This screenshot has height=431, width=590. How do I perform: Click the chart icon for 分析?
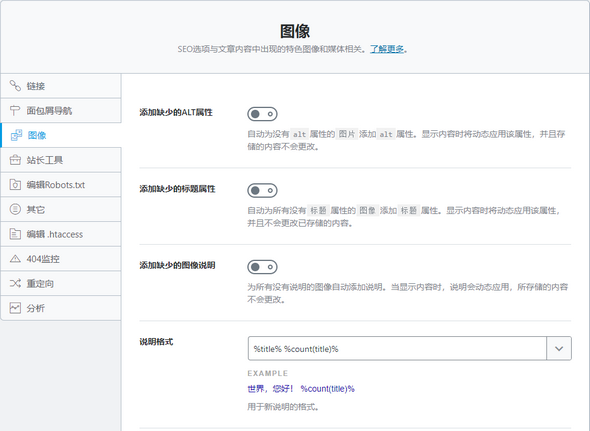point(15,308)
